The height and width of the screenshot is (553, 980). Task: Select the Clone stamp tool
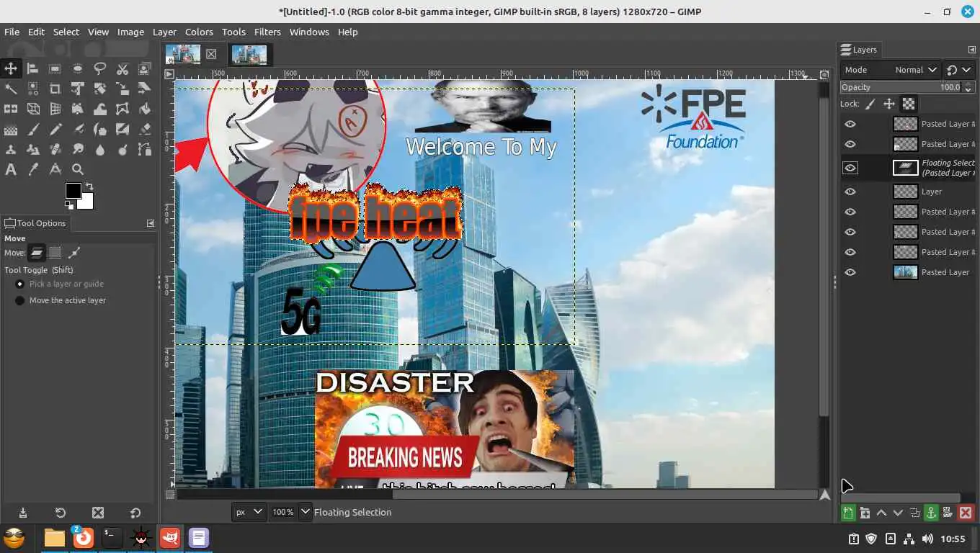click(x=10, y=150)
